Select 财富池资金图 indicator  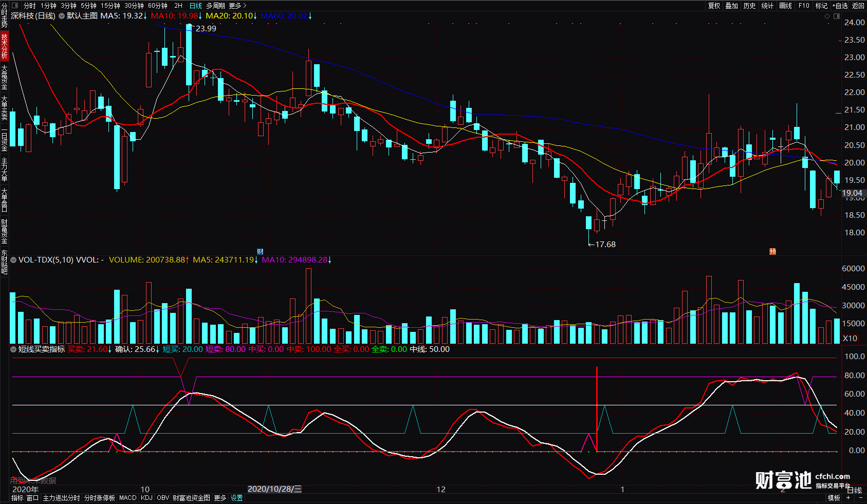[191, 498]
